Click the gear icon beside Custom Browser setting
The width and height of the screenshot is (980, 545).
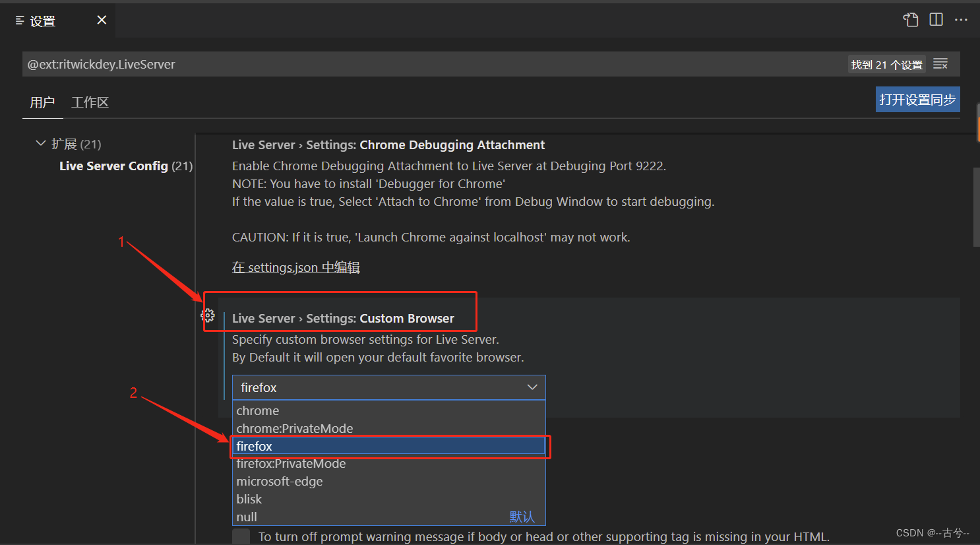pos(208,315)
